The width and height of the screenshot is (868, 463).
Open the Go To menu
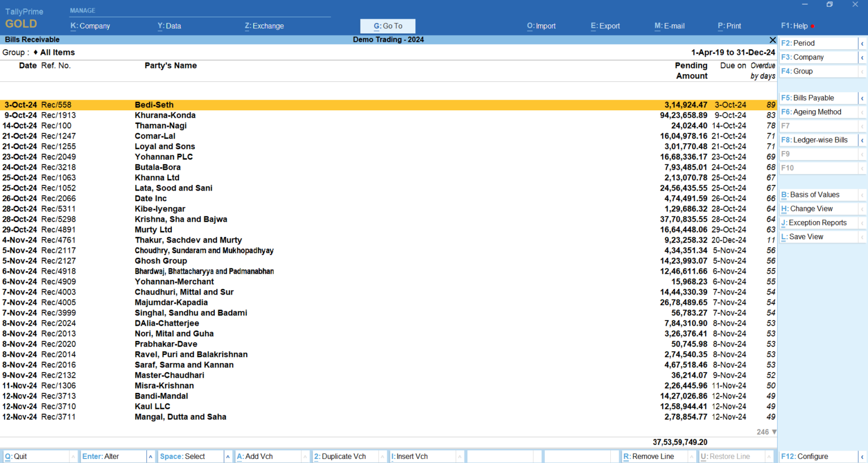388,25
